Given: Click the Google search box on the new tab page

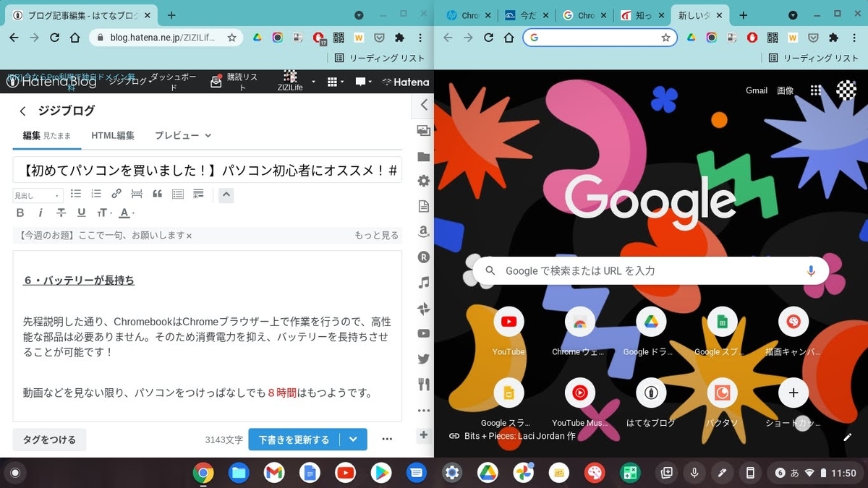Looking at the screenshot, I should coord(650,270).
